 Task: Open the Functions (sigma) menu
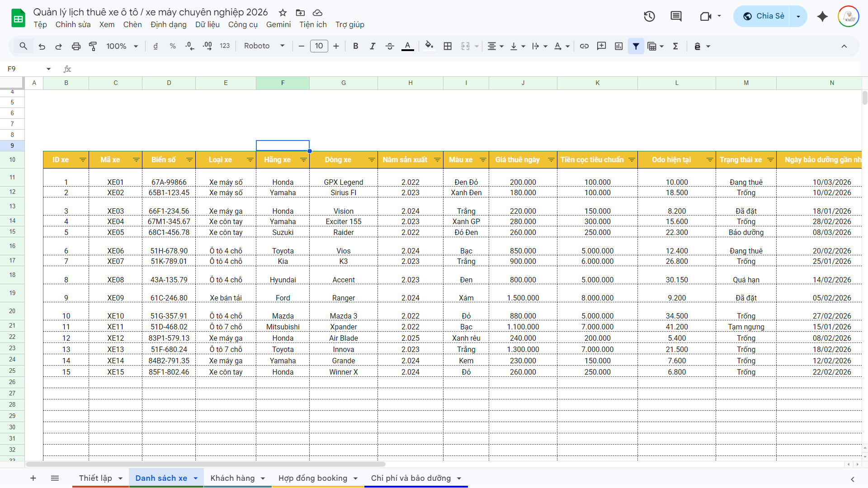(x=675, y=46)
